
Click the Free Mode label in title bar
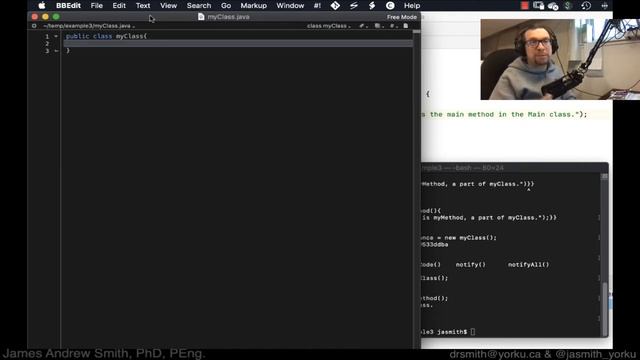click(402, 17)
